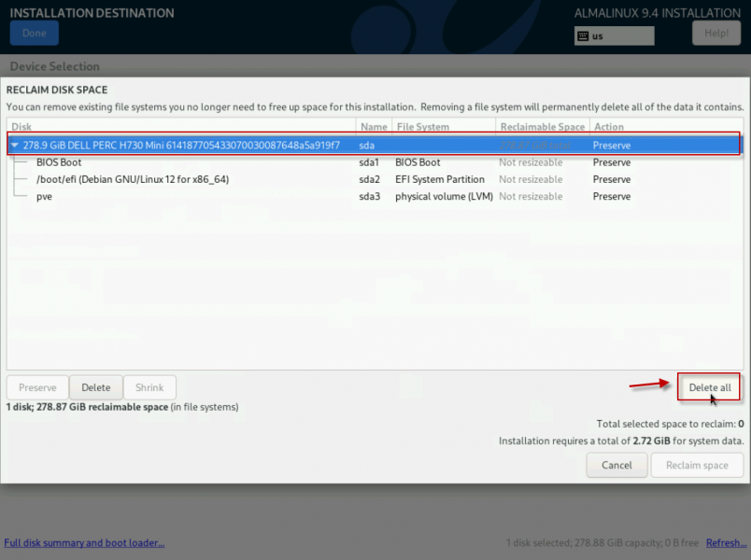Click the File System column header
The width and height of the screenshot is (751, 560).
tap(444, 127)
